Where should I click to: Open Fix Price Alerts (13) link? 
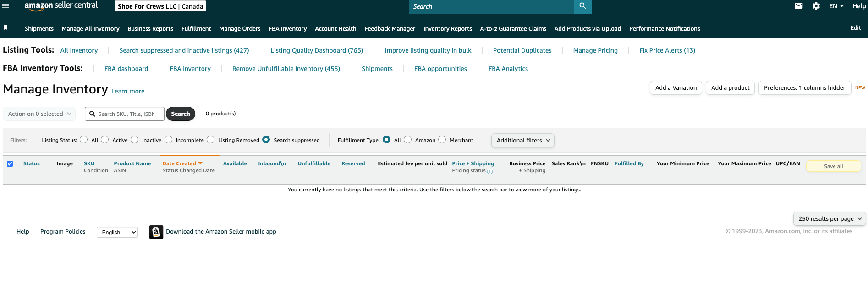(x=667, y=50)
